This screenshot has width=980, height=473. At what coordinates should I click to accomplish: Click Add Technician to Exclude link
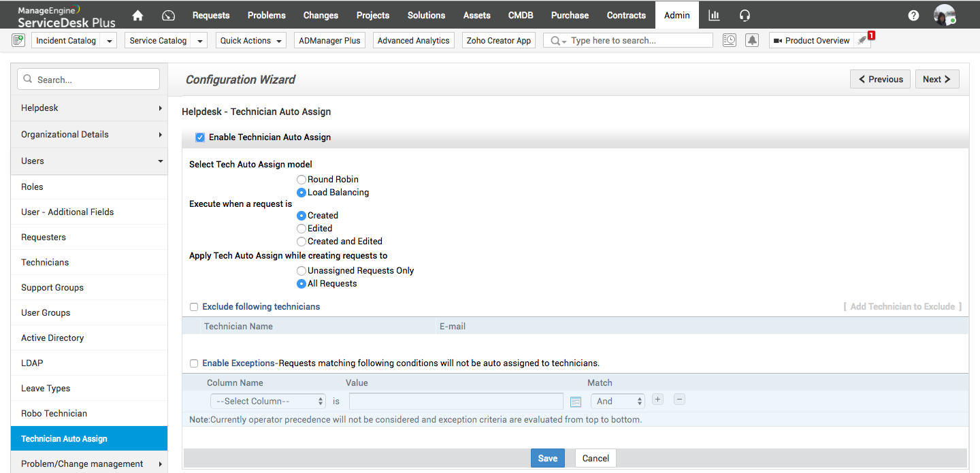click(x=903, y=306)
